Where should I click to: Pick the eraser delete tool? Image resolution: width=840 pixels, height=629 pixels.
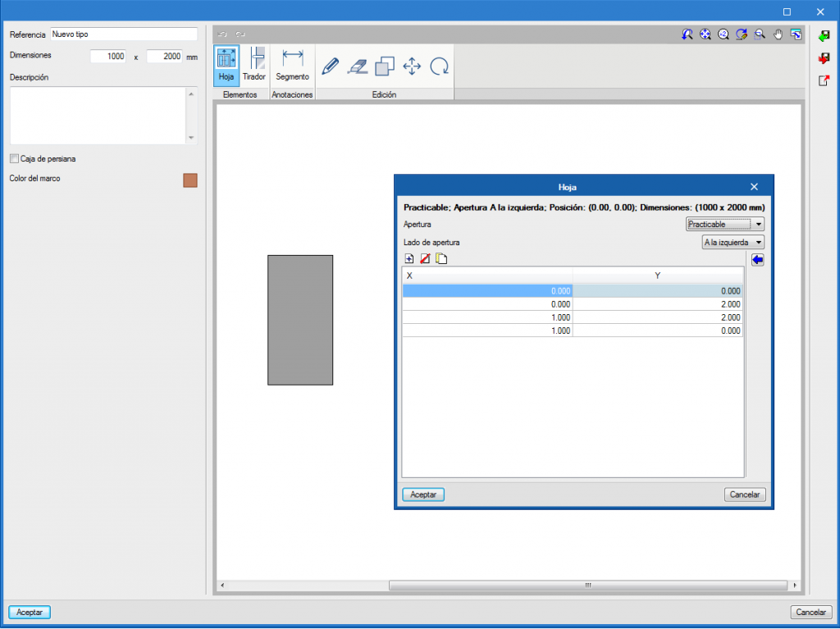click(x=358, y=66)
